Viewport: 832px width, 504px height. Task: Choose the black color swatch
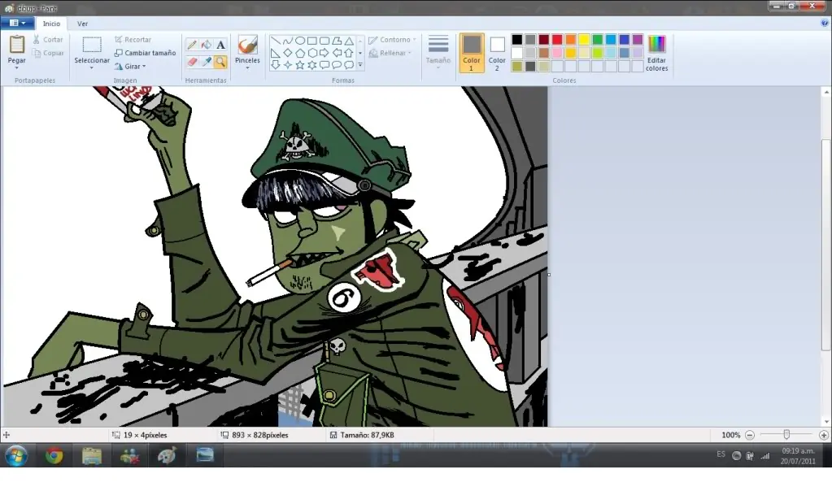coord(516,39)
